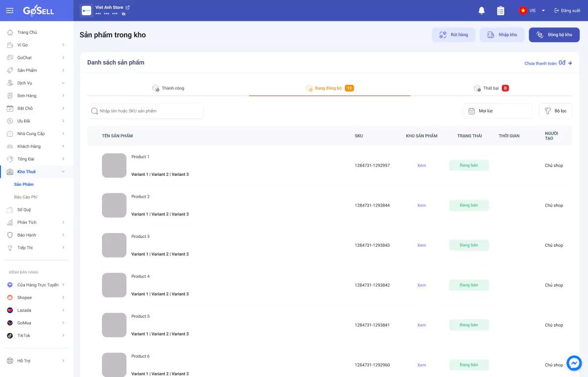Open Shopee sales channel
Viewport: 588px width, 377px height.
[x=24, y=298]
